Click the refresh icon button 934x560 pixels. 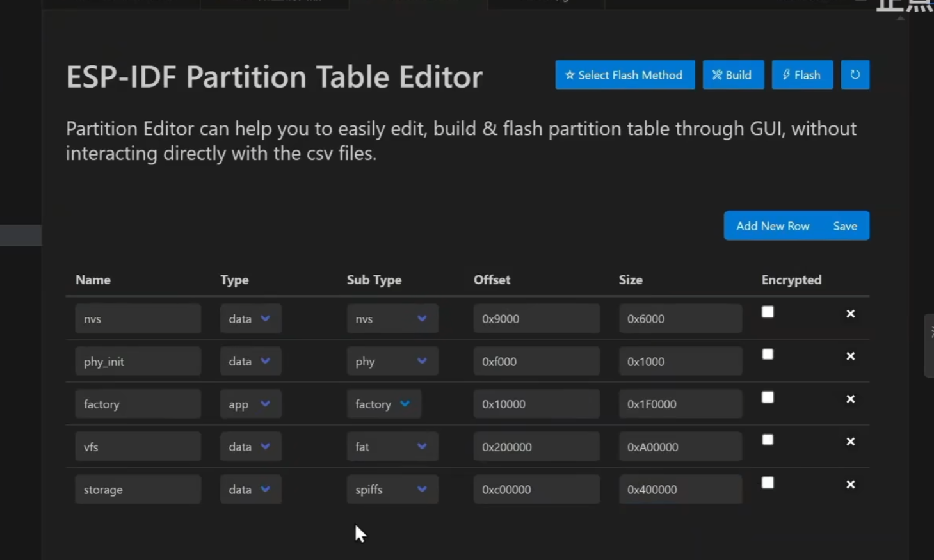(855, 75)
